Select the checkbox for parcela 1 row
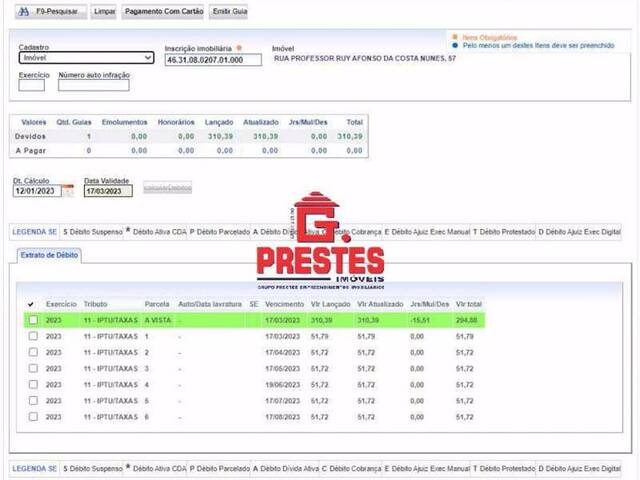 [x=33, y=336]
